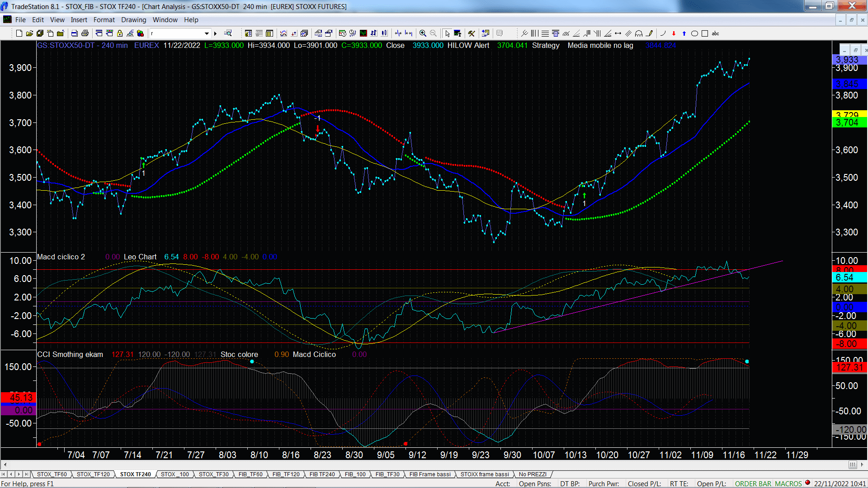The height and width of the screenshot is (488, 868).
Task: Select the Andrews pitchfork drawing tool
Action: click(524, 33)
